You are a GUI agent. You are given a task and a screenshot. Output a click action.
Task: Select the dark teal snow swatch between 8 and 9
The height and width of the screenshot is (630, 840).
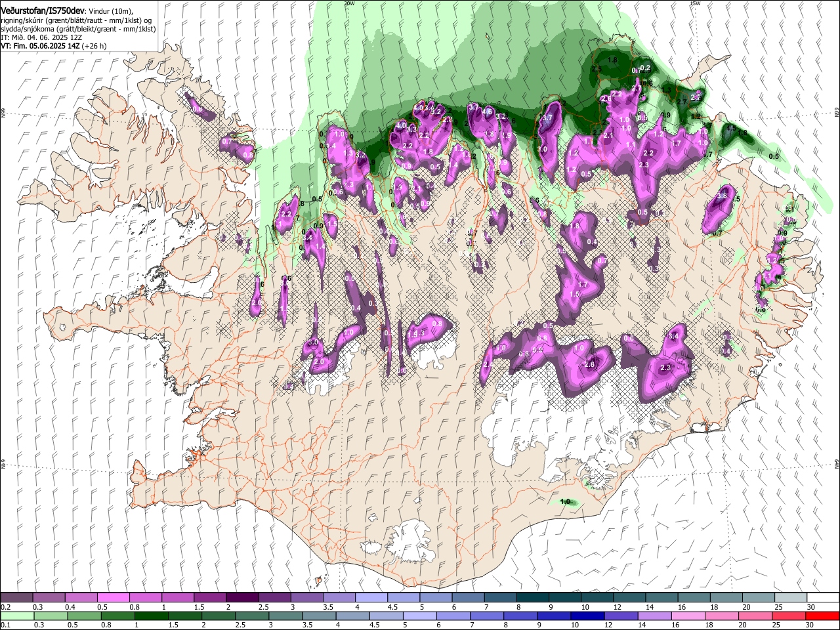tap(532, 598)
